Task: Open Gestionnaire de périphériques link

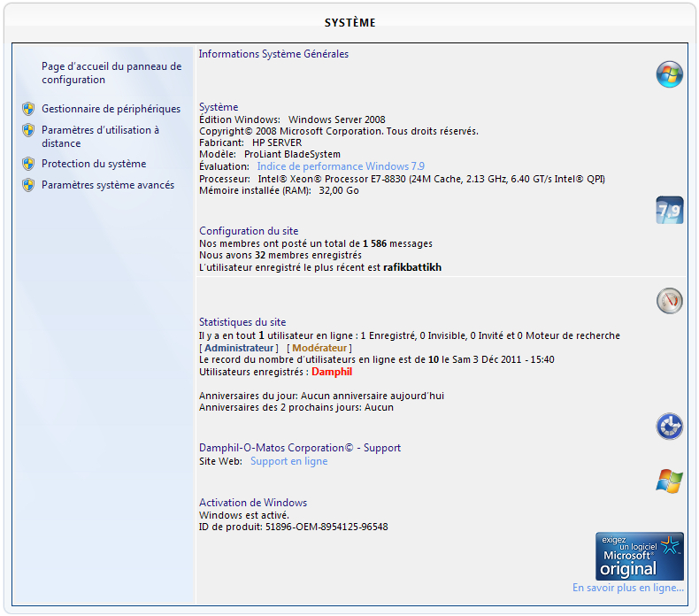Action: [111, 109]
